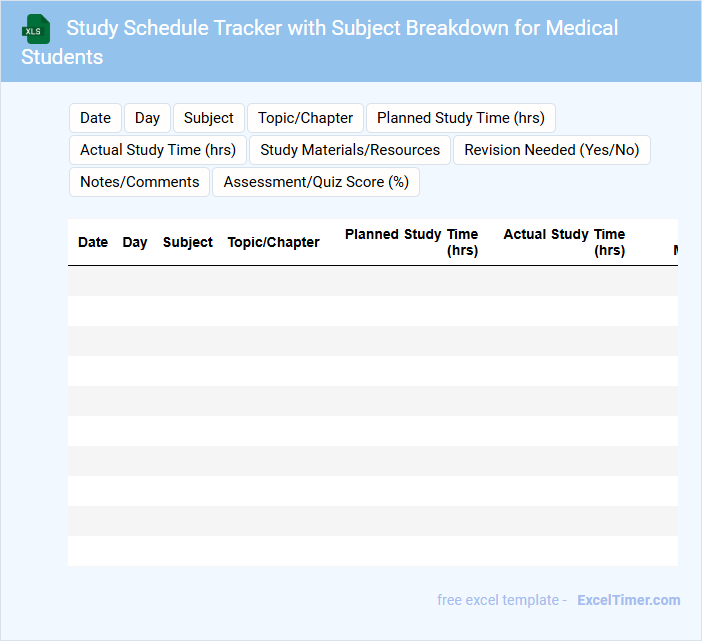
Task: Select the Date tag chip
Action: [95, 118]
